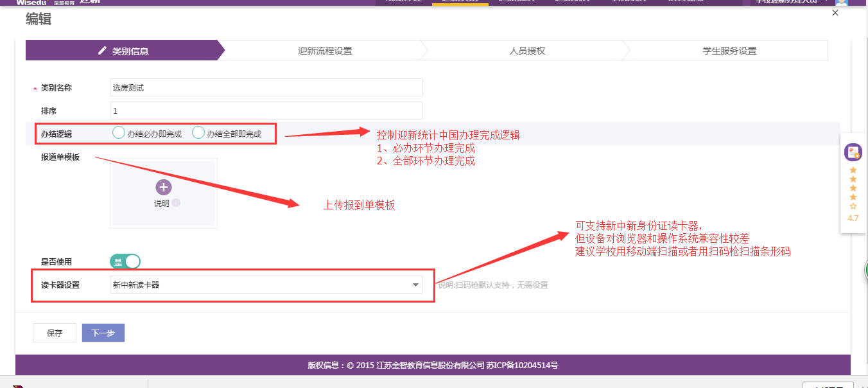
Task: Go to the 迎新流程设置 step tab
Action: 325,51
